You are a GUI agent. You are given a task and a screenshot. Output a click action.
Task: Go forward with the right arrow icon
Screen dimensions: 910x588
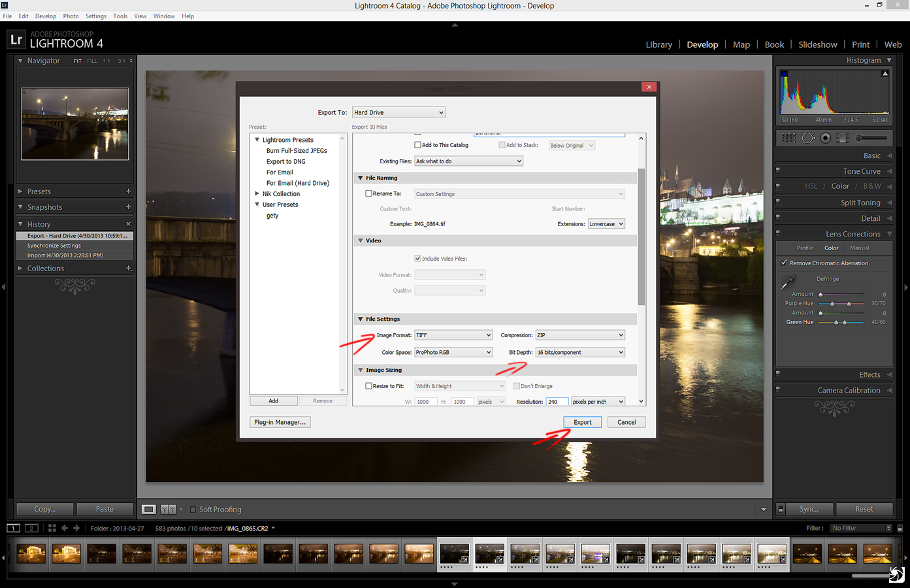click(x=76, y=528)
